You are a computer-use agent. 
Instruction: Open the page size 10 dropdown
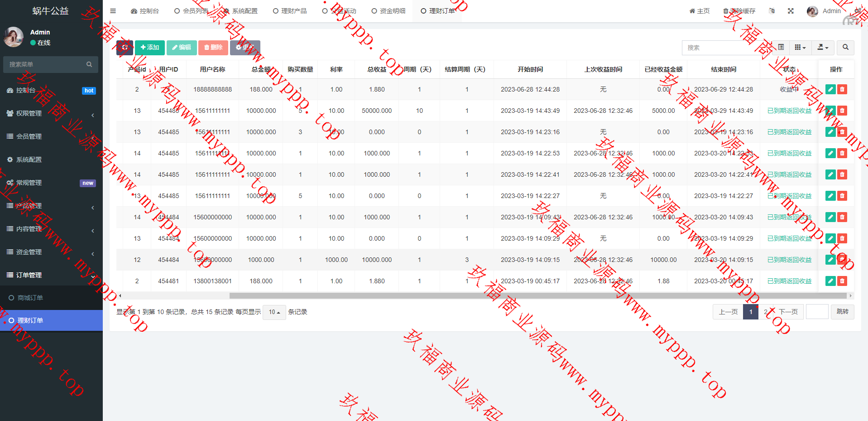[x=274, y=312]
